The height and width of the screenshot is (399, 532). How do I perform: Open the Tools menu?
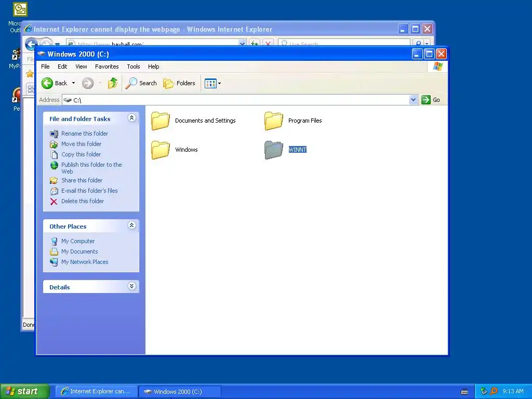(x=134, y=66)
